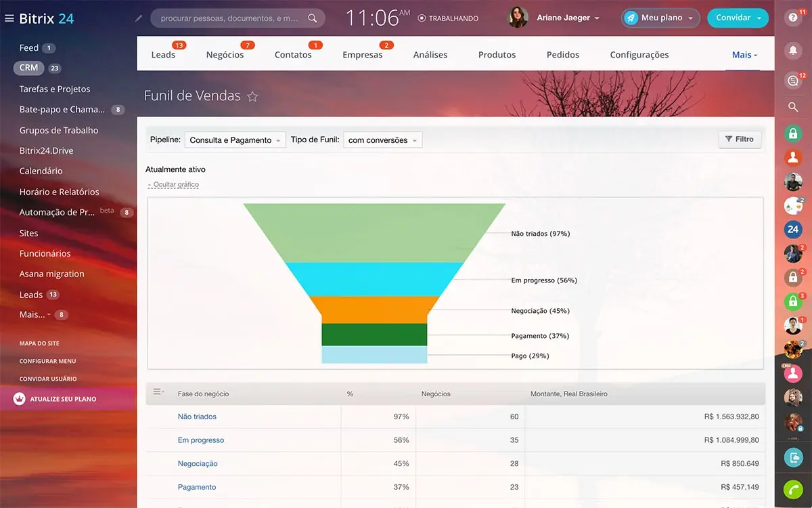Screen dimensions: 812x508
Task: Click the hamburger menu icon beside Bitrix 24
Action: [9, 18]
